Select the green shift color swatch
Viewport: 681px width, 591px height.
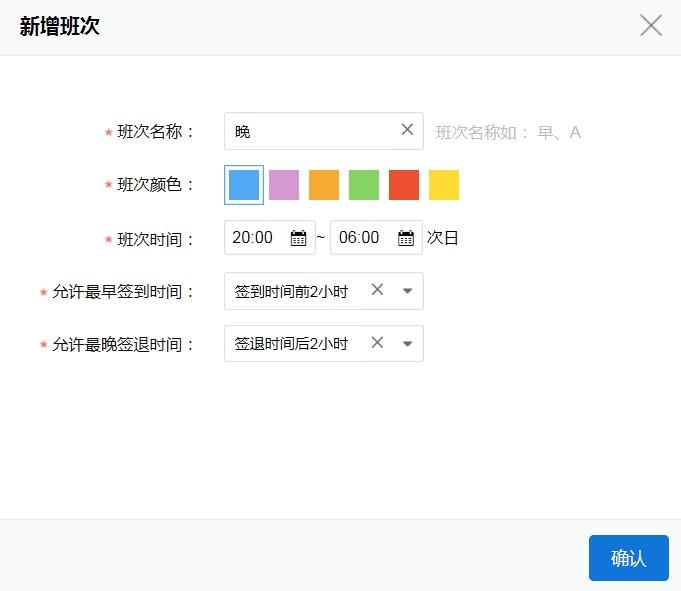364,185
